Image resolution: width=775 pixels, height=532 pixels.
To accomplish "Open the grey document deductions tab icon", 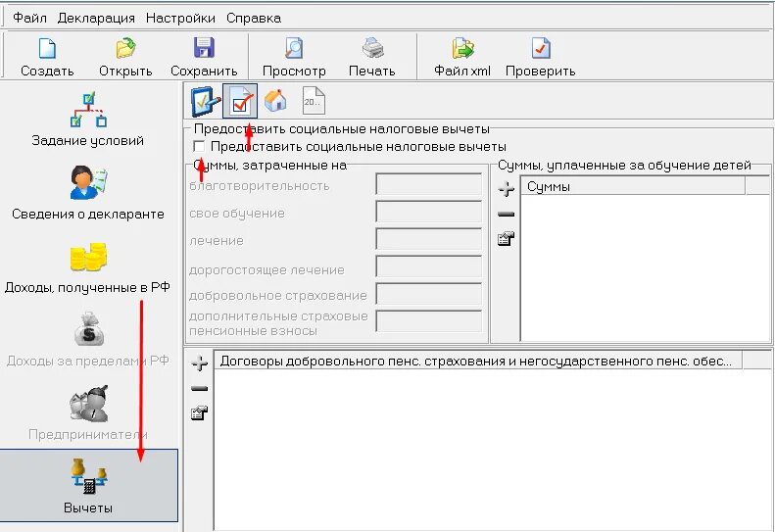I will (x=314, y=100).
